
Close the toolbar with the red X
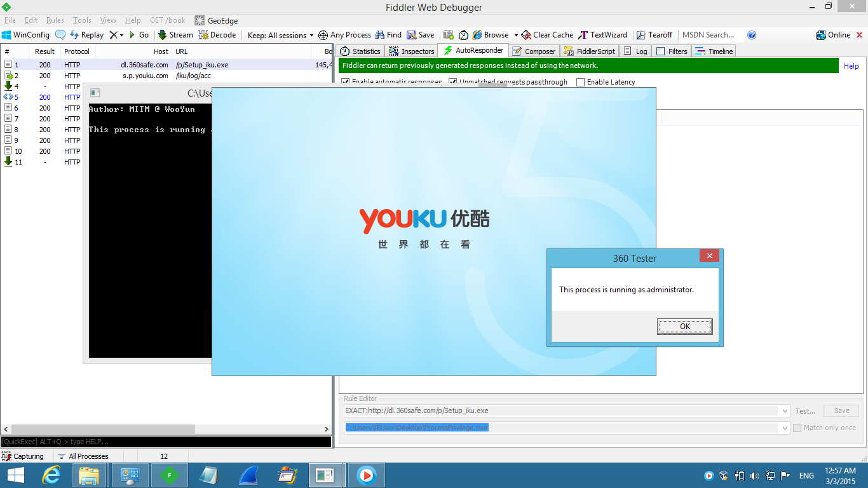[859, 35]
